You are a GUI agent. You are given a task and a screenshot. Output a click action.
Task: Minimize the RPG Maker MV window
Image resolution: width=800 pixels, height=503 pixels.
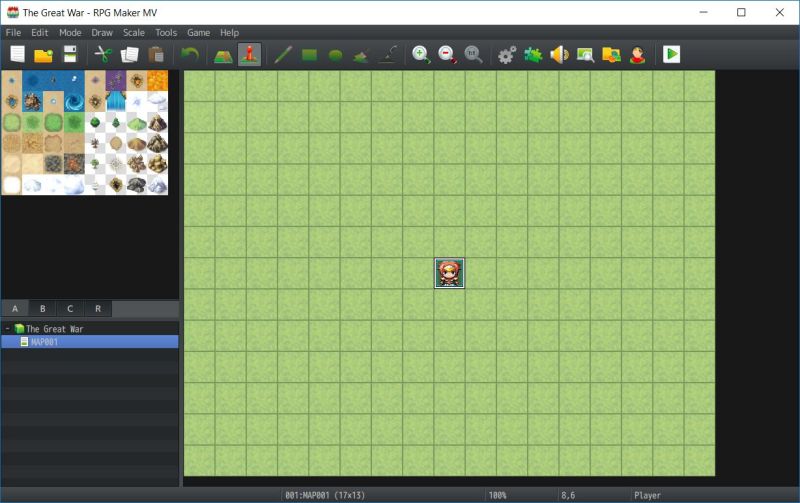point(704,12)
